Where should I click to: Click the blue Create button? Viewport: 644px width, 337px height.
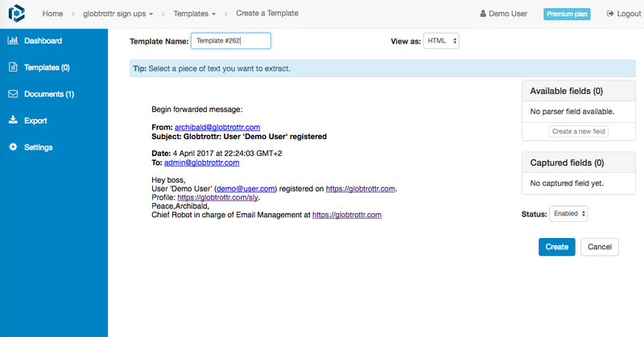pos(557,247)
